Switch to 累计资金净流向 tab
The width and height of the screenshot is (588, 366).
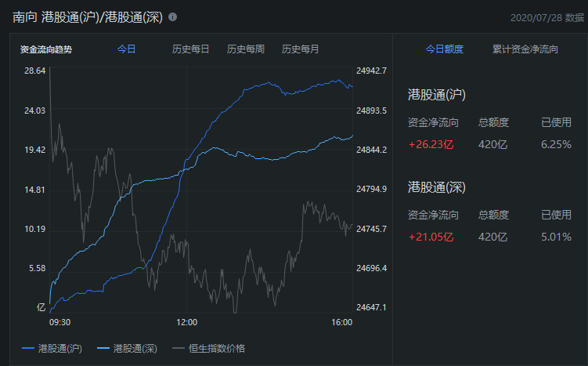(525, 49)
